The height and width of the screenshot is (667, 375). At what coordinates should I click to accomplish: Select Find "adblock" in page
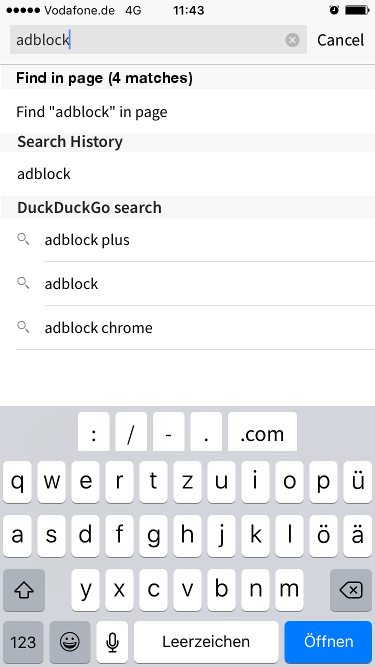188,111
